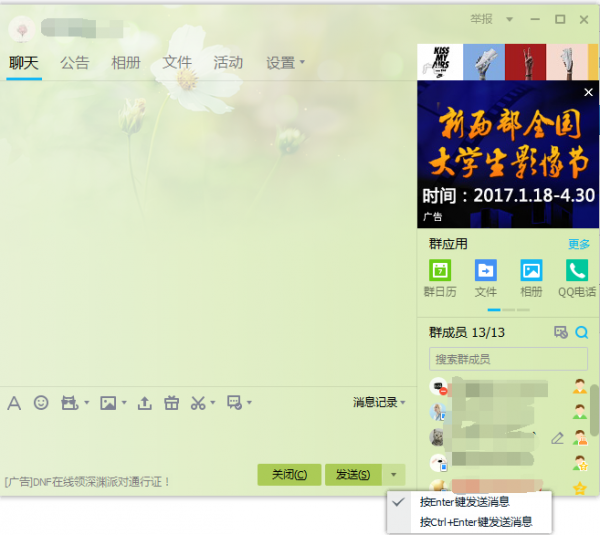Open the font style (A) tool
This screenshot has height=535, width=600.
[x=14, y=403]
